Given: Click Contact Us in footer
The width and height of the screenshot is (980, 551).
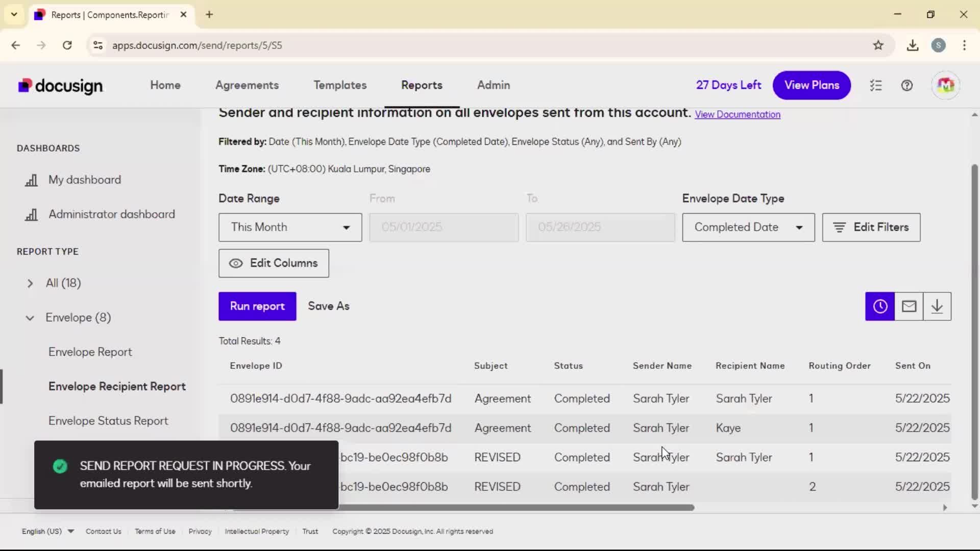Looking at the screenshot, I should (x=104, y=531).
